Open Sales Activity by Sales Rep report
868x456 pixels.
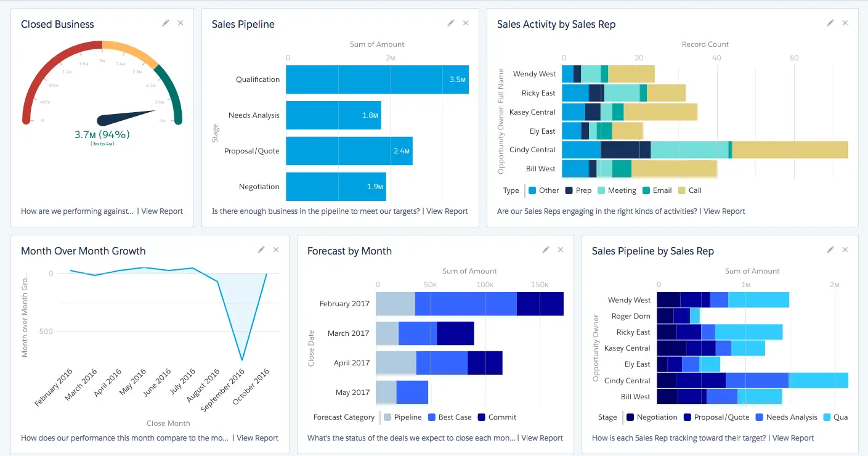(724, 211)
